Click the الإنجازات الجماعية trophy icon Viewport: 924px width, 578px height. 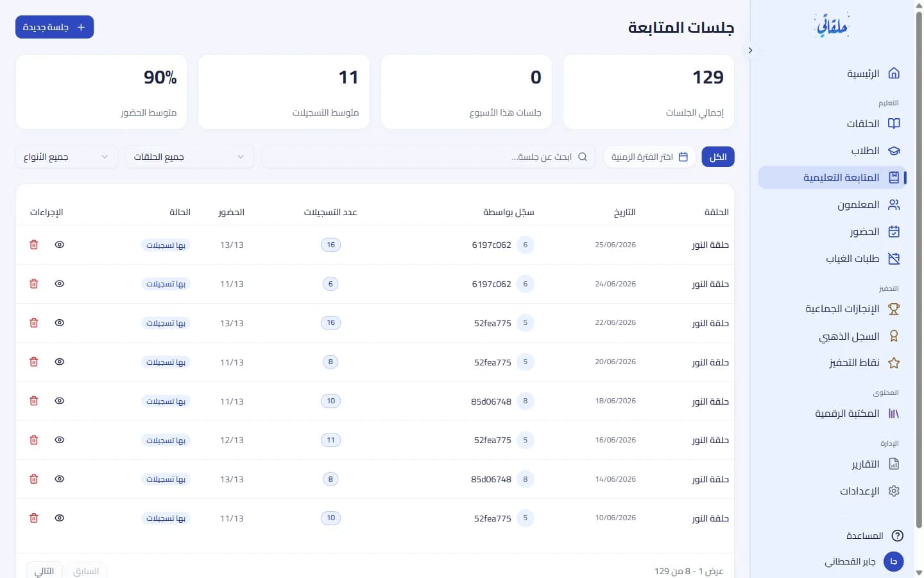(x=894, y=309)
